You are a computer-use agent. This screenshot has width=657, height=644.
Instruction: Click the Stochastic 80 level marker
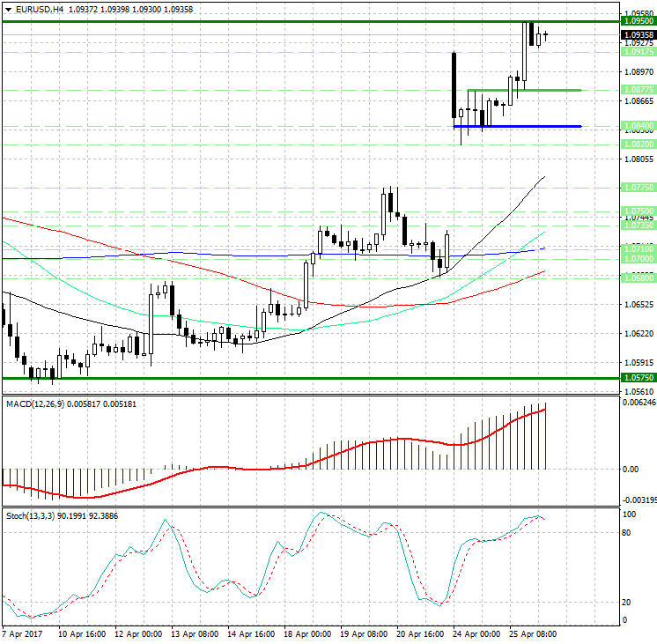tap(626, 533)
